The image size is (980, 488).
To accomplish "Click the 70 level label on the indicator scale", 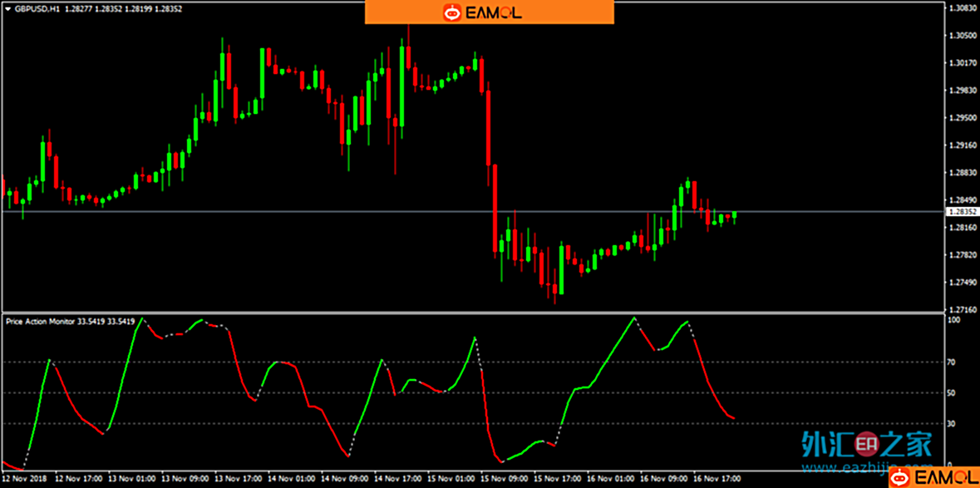I will [953, 362].
